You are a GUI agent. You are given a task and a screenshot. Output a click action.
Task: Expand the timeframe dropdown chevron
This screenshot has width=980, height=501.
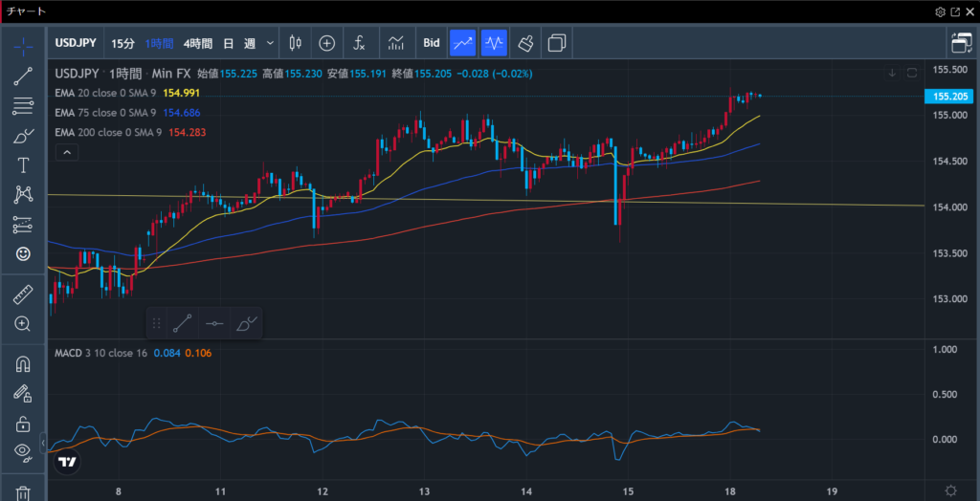coord(271,43)
